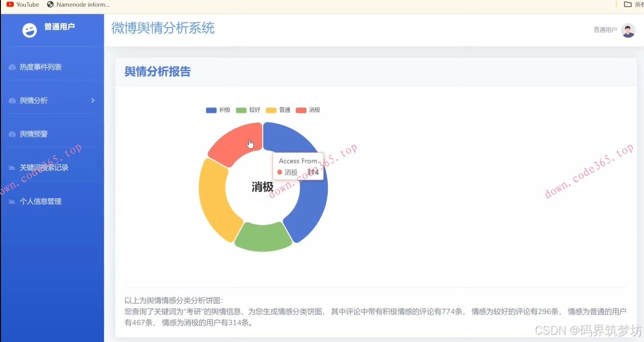Click the smiley face logo beside 普通用户
644x342 pixels.
29,30
